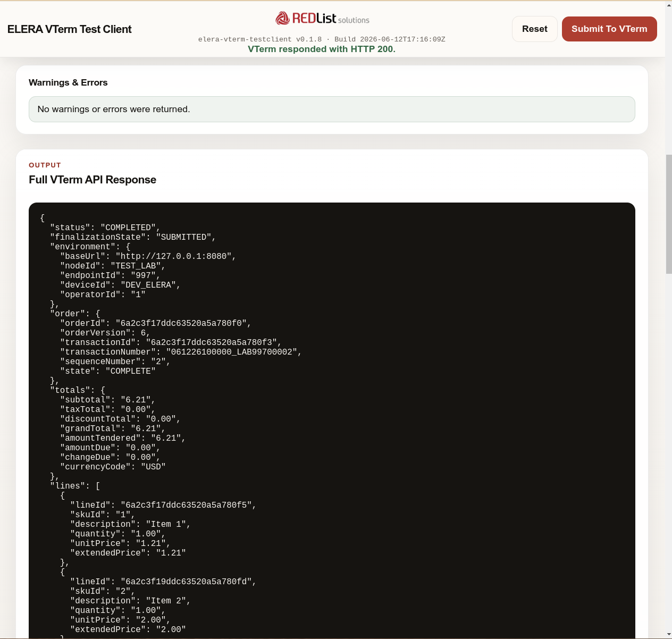Click the "unitPrice": "1.21" line
Viewport: 672px width, 639px height.
pos(120,543)
